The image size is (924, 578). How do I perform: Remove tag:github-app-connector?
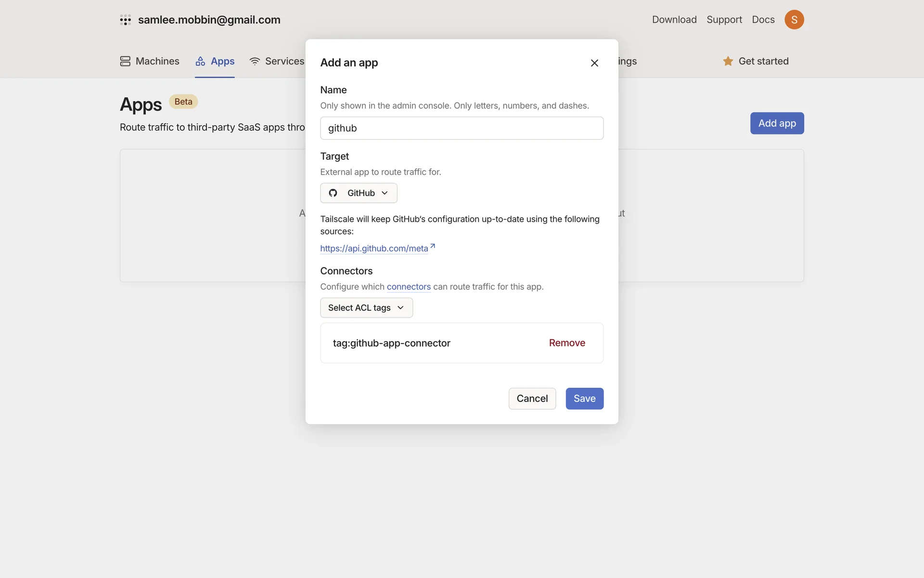[x=567, y=343]
